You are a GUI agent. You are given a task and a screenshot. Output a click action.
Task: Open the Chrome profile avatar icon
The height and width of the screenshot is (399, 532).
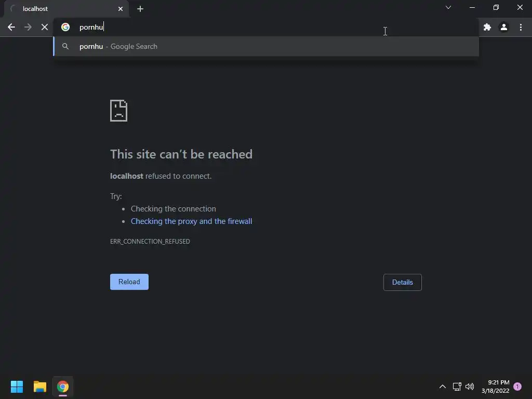click(504, 27)
